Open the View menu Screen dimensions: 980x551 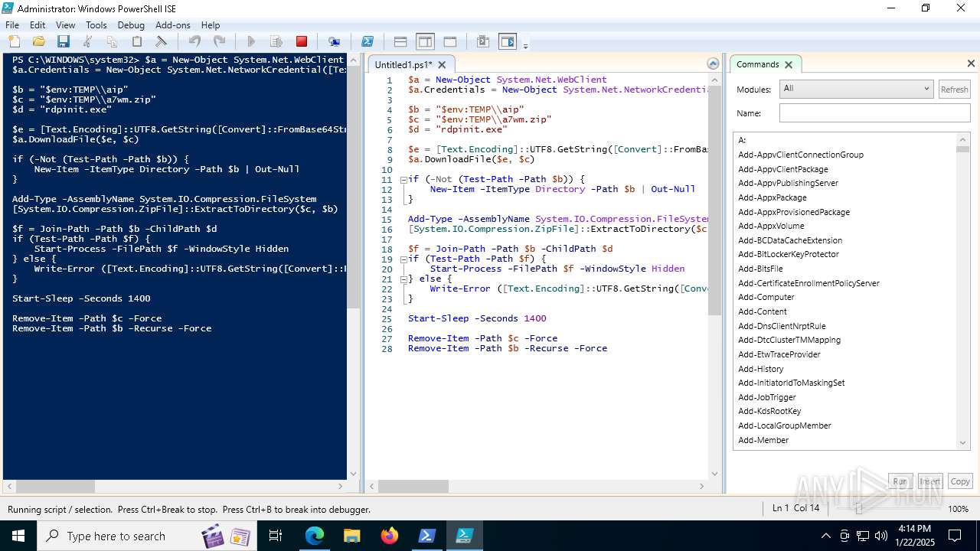click(66, 25)
